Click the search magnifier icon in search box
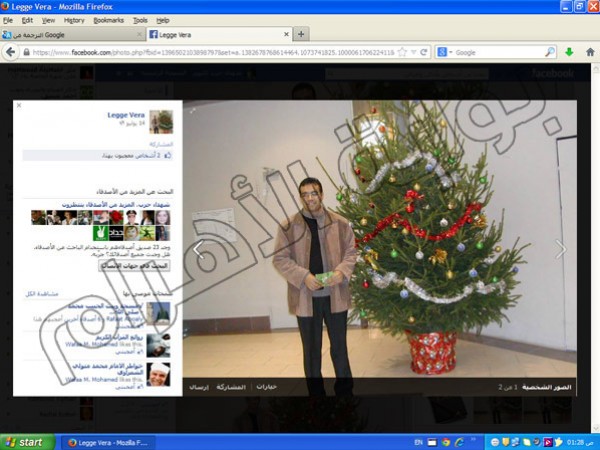The height and width of the screenshot is (450, 600). pos(549,52)
